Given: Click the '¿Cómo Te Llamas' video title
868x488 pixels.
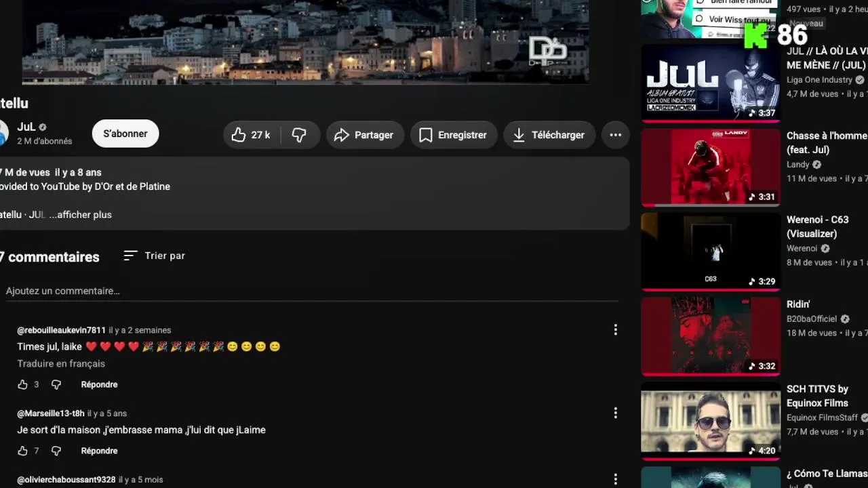Looking at the screenshot, I should [827, 474].
